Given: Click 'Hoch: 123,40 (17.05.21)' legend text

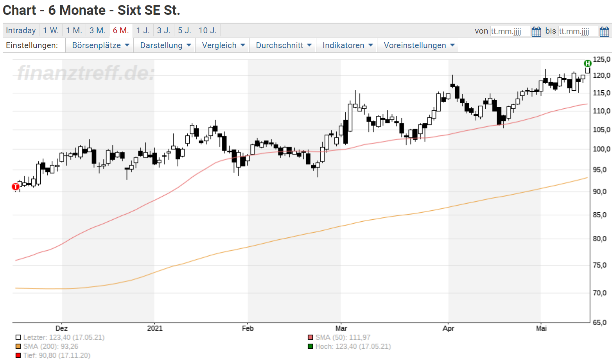Looking at the screenshot, I should 353,346.
